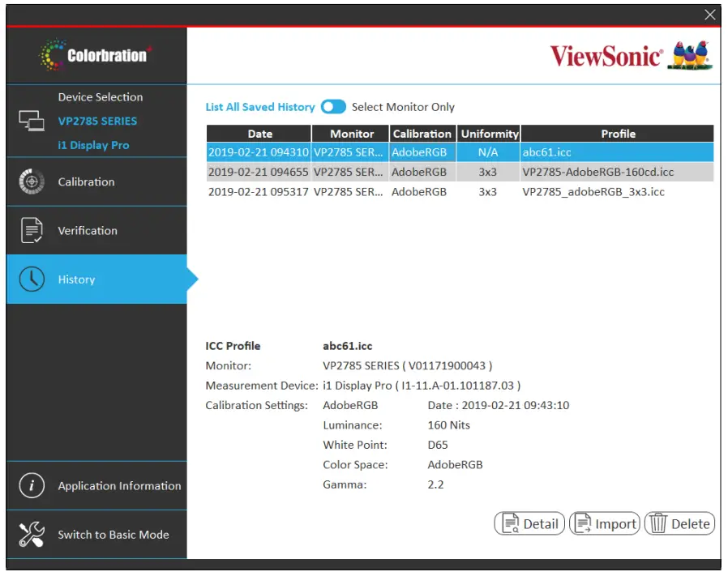
Task: Sort by the Calibration column header
Action: [422, 134]
